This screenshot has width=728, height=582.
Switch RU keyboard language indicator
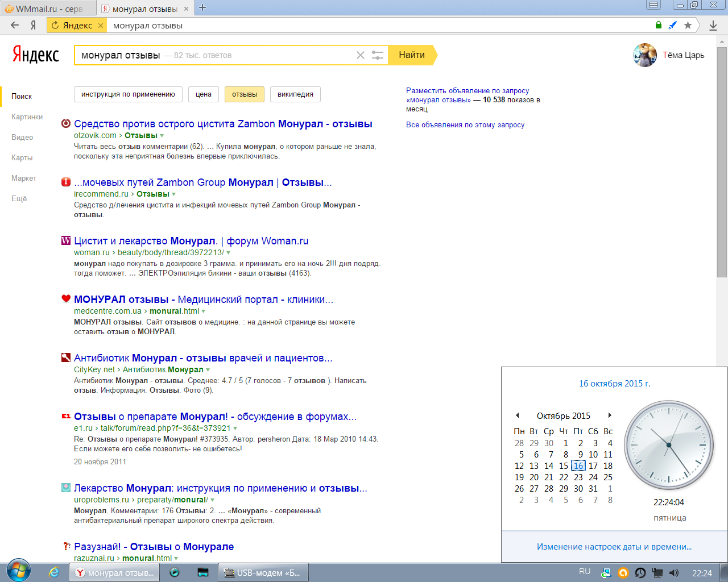click(x=585, y=572)
